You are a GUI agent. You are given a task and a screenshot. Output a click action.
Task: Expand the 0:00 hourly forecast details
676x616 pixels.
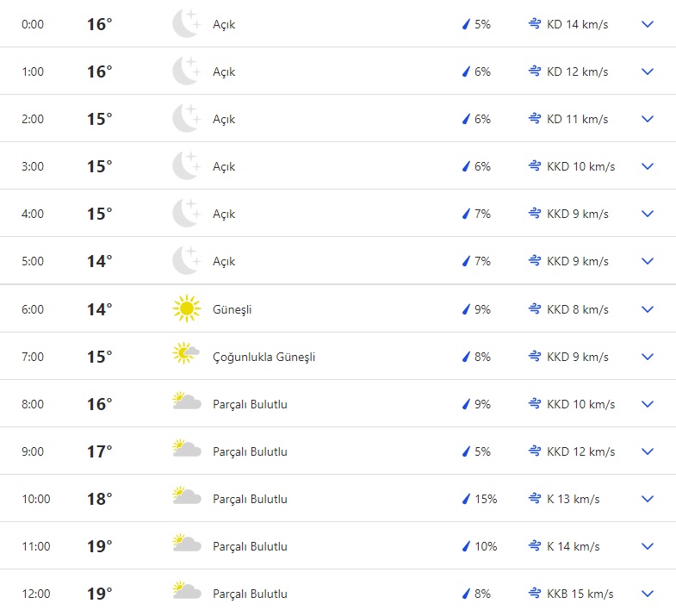[648, 24]
